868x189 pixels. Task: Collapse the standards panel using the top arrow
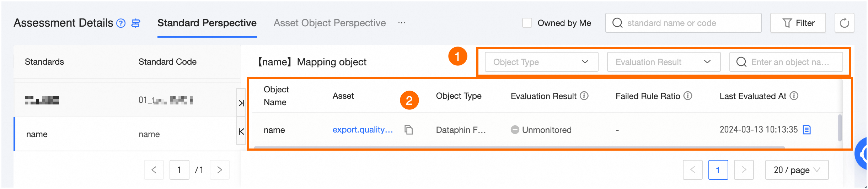[241, 103]
